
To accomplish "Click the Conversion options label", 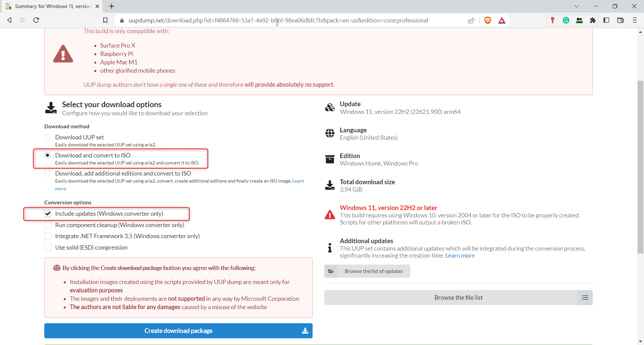I will [x=68, y=203].
